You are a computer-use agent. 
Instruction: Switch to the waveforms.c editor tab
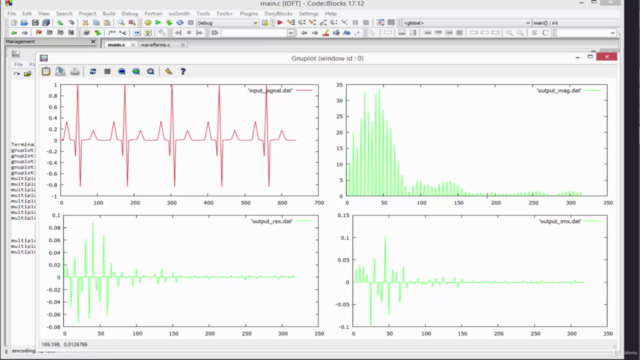[x=156, y=44]
